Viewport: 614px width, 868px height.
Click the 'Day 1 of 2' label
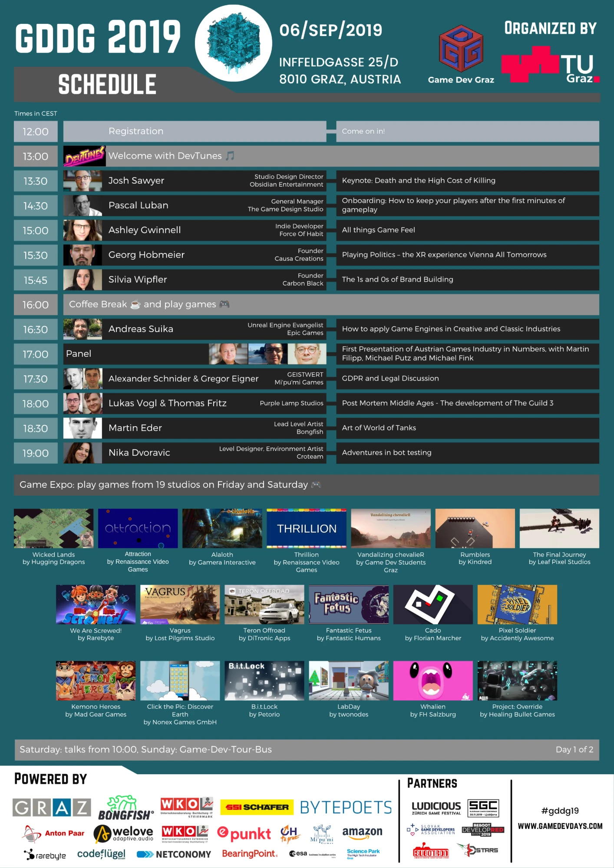(x=574, y=750)
